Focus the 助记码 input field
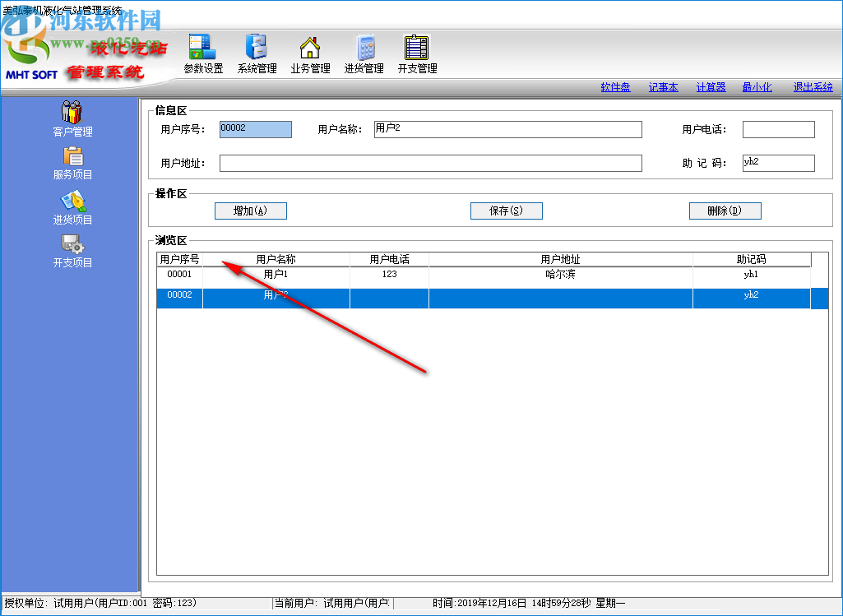This screenshot has height=616, width=843. tap(779, 164)
